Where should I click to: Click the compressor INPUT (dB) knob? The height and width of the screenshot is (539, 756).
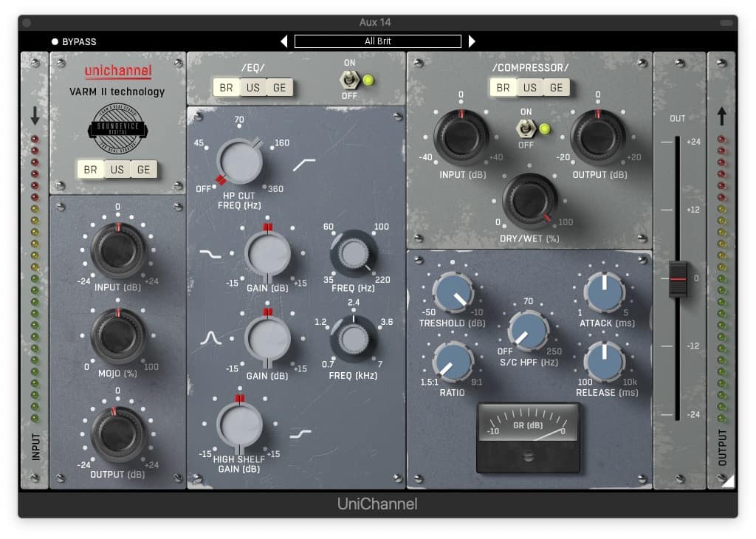[461, 137]
